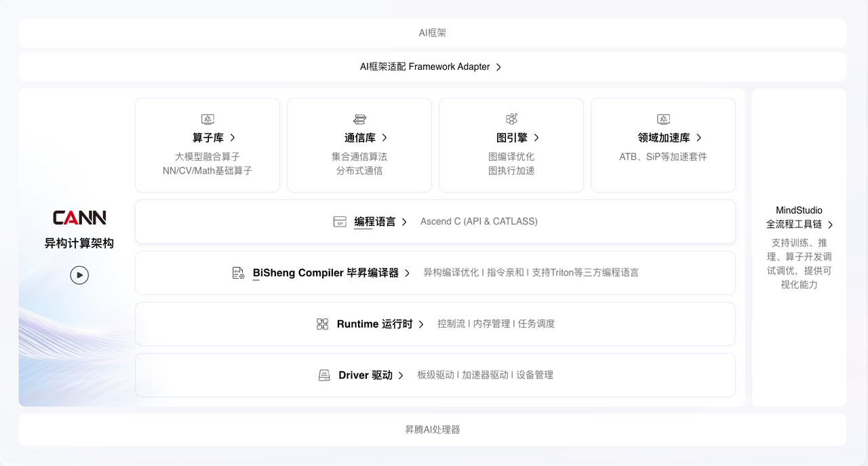
Task: Open BiSheng Compiler 毕昇编译器 link
Action: 325,273
